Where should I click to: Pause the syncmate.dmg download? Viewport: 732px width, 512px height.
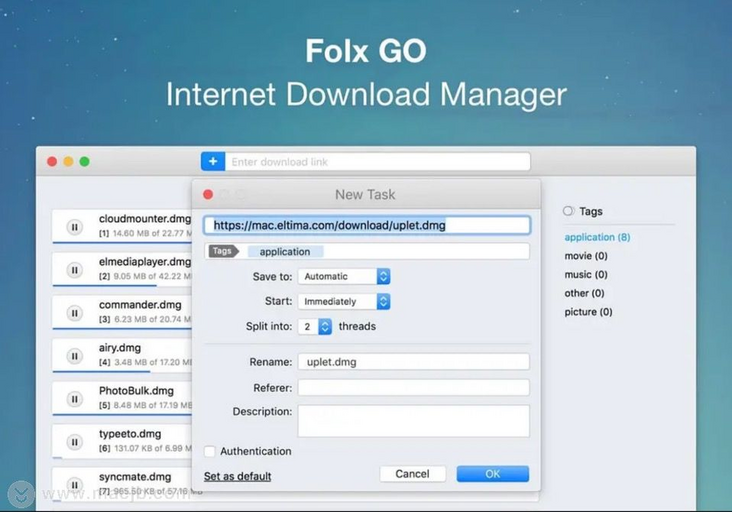pyautogui.click(x=74, y=485)
